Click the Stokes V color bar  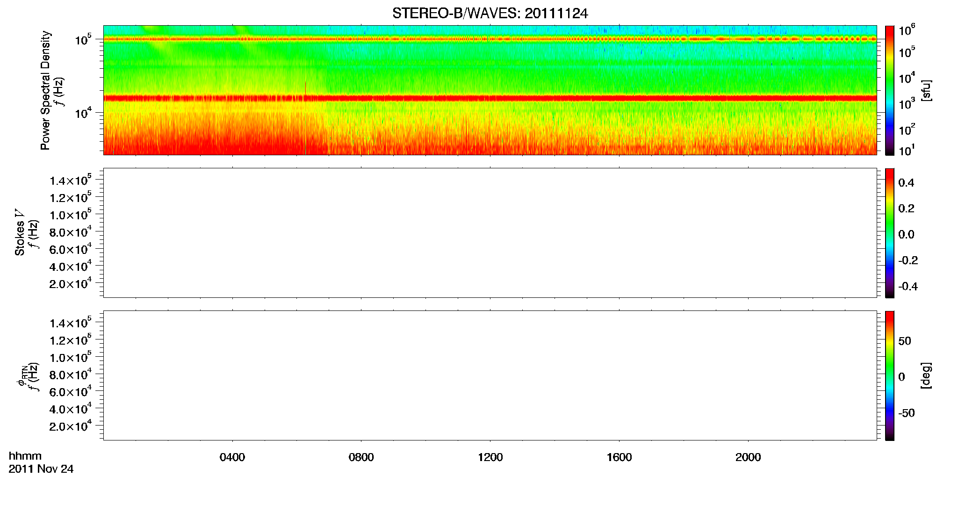(890, 233)
